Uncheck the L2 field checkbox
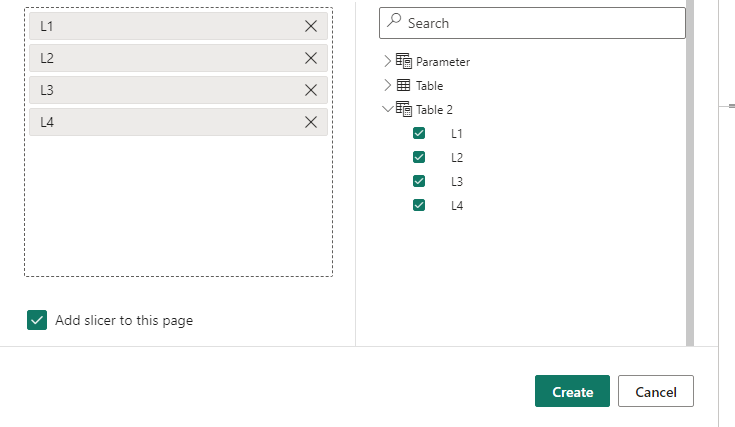 point(419,157)
